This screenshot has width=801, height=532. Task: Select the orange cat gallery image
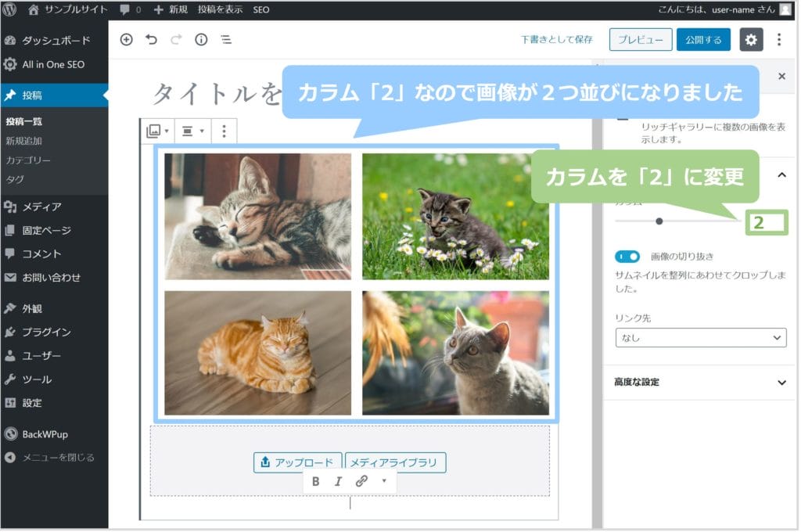pyautogui.click(x=257, y=353)
